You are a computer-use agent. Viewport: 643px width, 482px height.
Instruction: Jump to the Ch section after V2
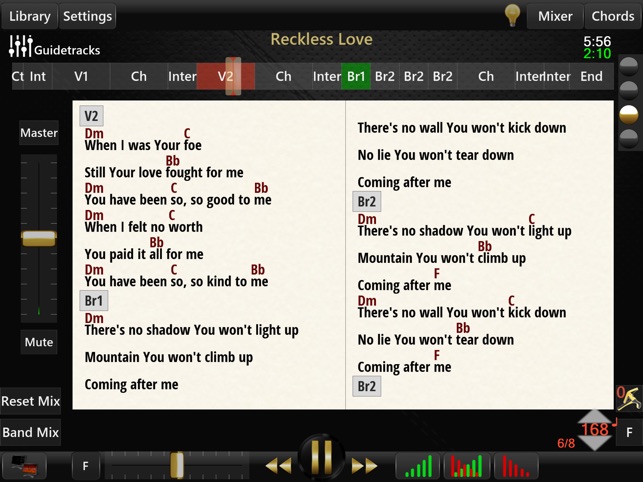(283, 76)
